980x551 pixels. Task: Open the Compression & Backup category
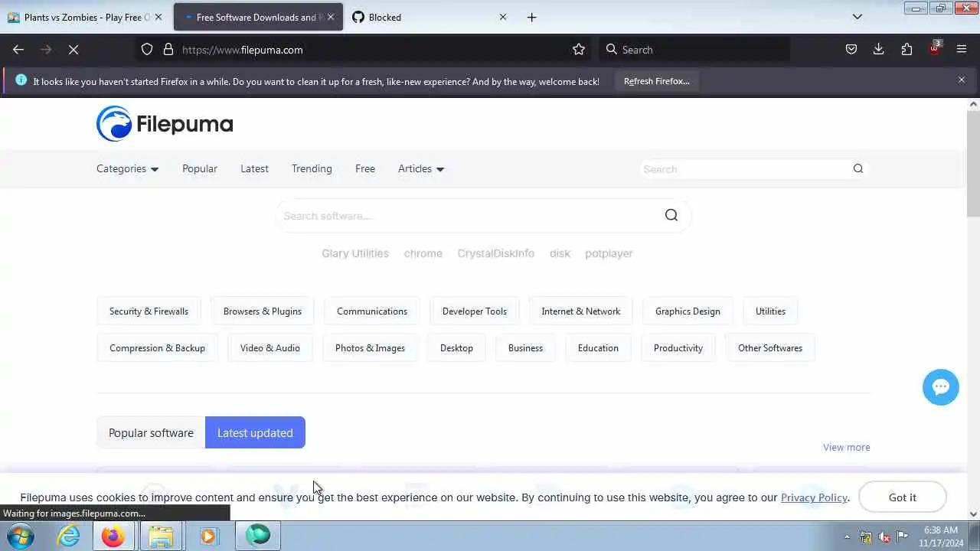tap(157, 347)
